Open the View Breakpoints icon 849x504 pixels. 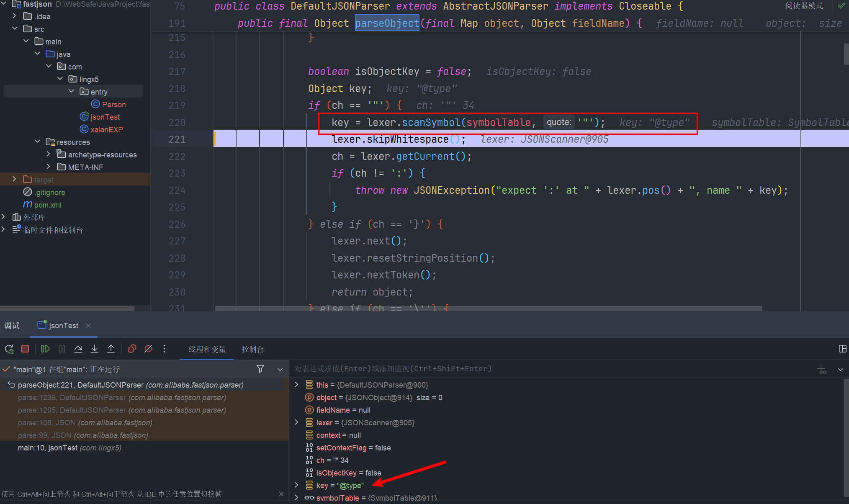pos(132,349)
